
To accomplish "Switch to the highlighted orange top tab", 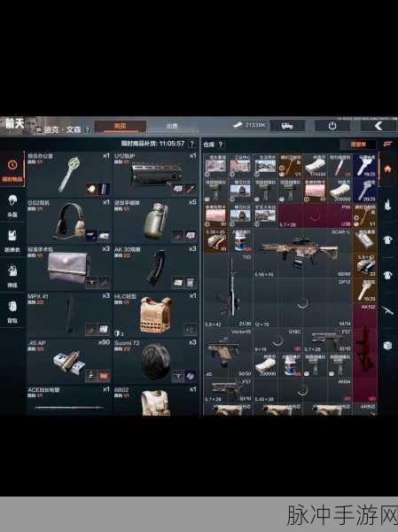I will pyautogui.click(x=121, y=126).
